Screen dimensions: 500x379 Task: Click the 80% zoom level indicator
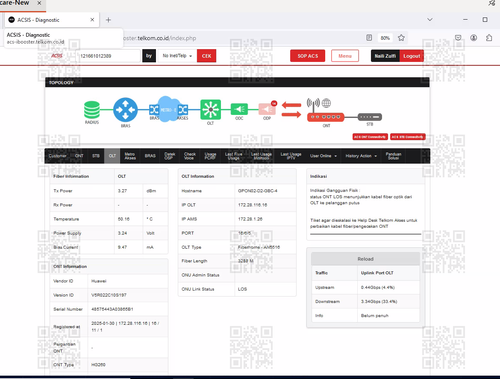click(x=385, y=38)
